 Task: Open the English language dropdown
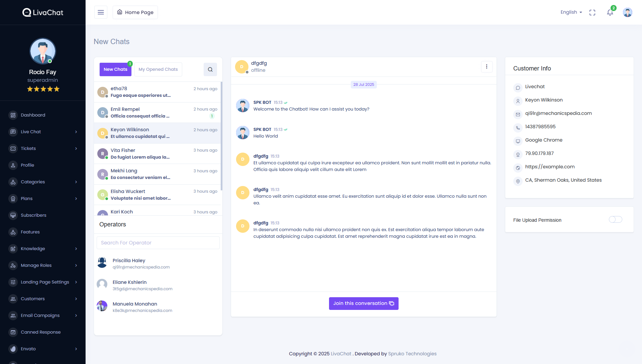[571, 12]
